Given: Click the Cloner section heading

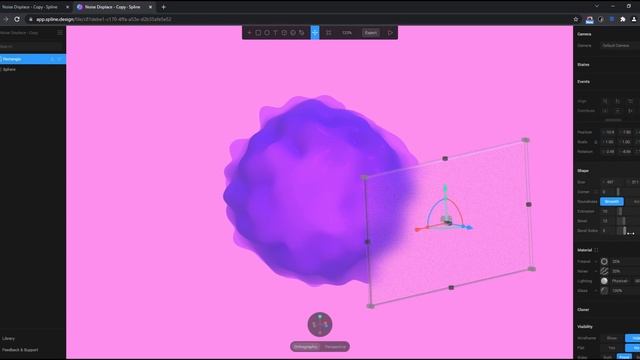Looking at the screenshot, I should point(583,310).
